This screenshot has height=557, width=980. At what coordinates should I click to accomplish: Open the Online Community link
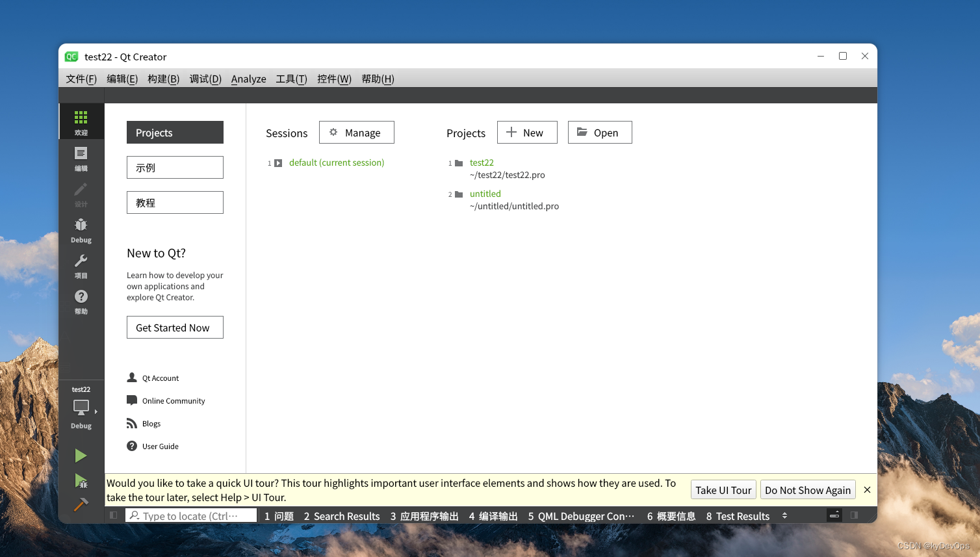coord(174,401)
